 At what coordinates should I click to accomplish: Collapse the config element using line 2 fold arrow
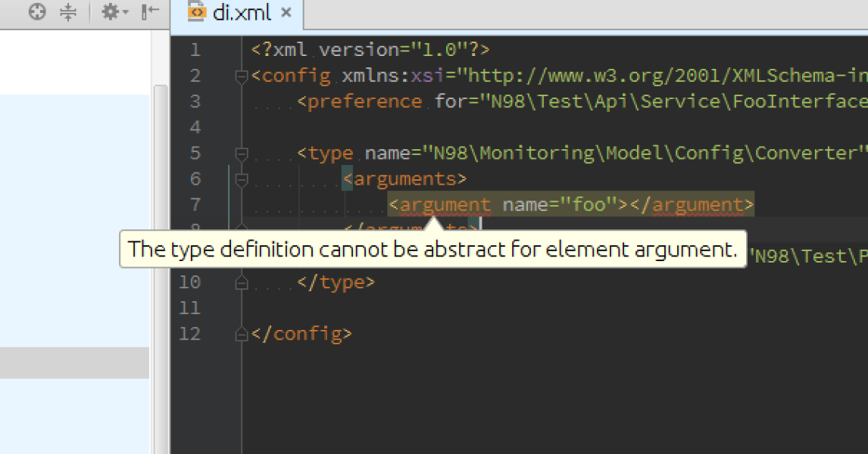(241, 75)
